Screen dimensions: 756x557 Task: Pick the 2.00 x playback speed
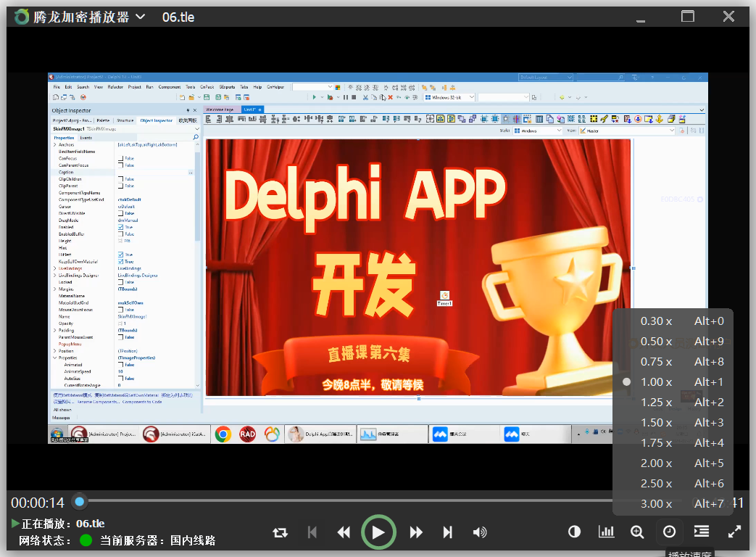click(673, 463)
